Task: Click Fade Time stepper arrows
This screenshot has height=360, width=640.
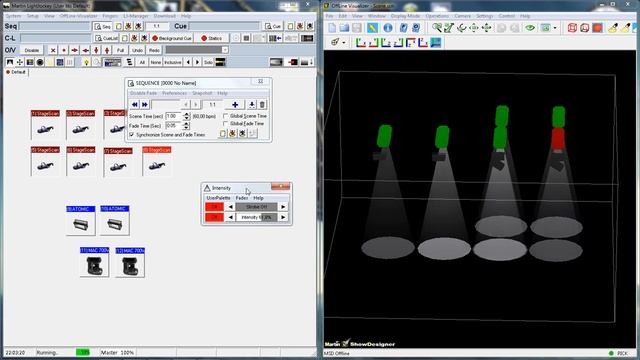Action: click(x=187, y=126)
